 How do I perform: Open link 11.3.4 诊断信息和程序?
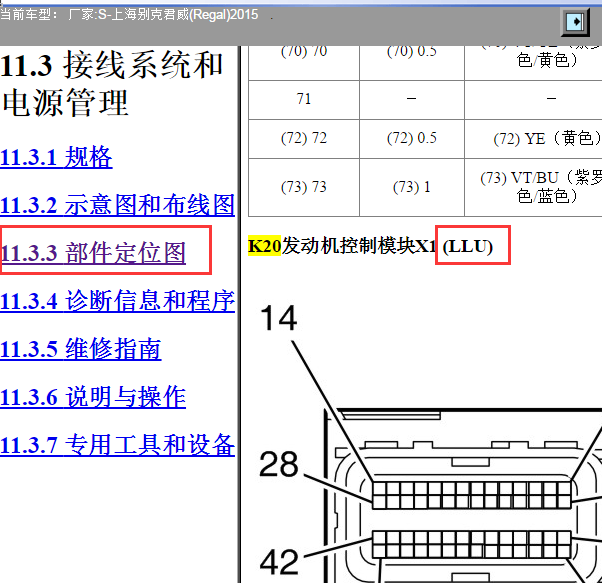pyautogui.click(x=117, y=301)
